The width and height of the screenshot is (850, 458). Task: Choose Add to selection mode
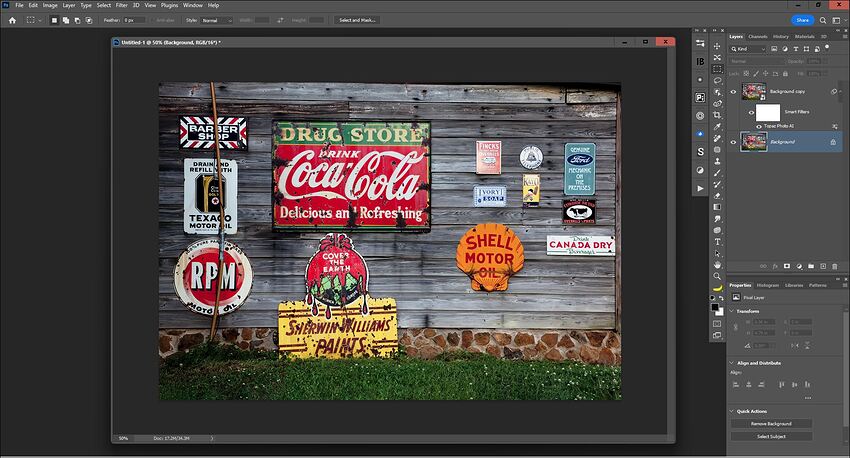coord(66,20)
